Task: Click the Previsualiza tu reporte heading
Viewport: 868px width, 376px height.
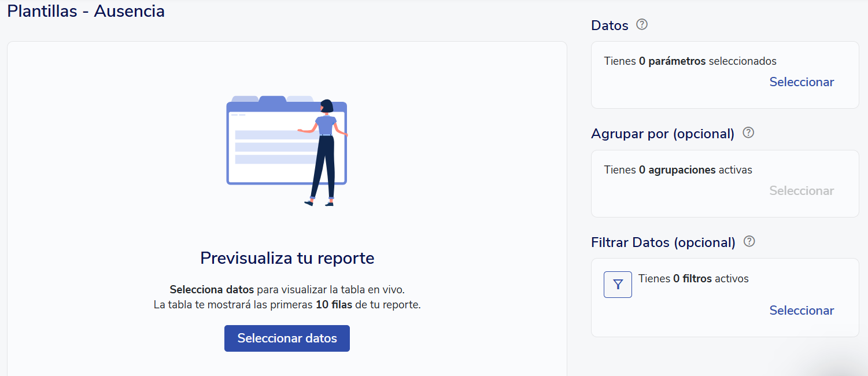Action: pyautogui.click(x=287, y=258)
